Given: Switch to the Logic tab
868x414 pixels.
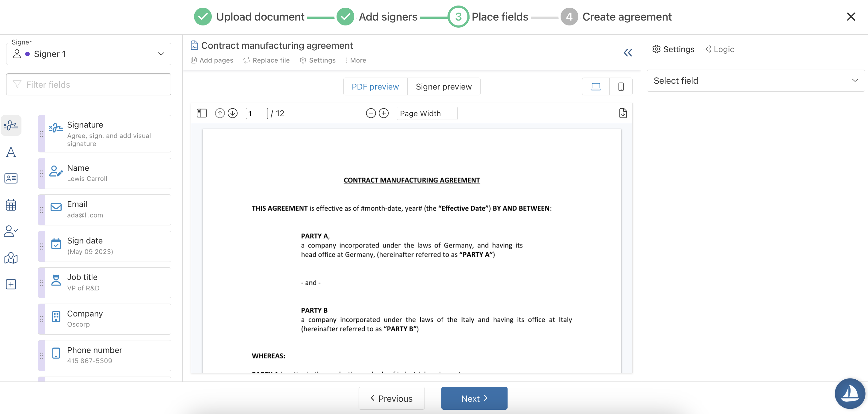Looking at the screenshot, I should pos(719,49).
